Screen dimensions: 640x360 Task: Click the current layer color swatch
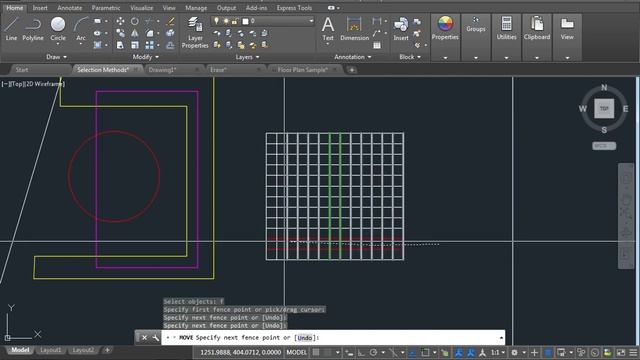pos(245,21)
